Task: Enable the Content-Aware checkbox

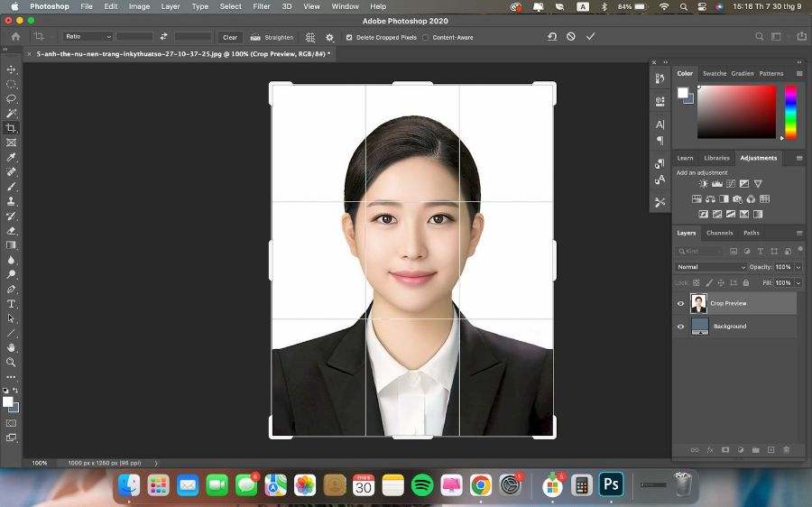Action: [x=426, y=37]
